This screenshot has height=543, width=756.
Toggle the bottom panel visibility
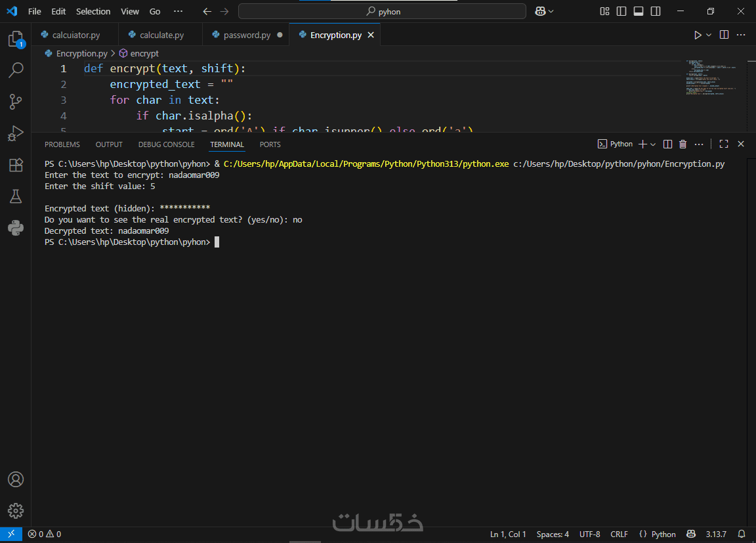click(x=639, y=11)
